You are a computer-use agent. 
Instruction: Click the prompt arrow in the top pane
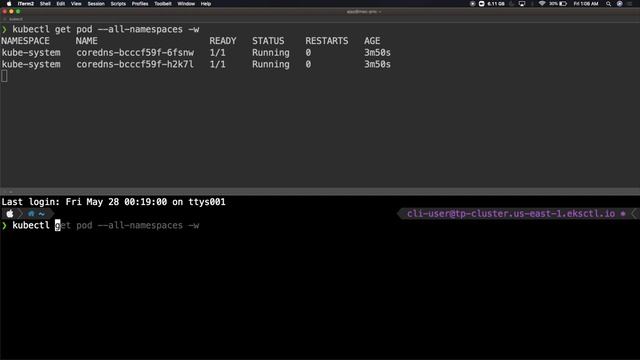4,29
